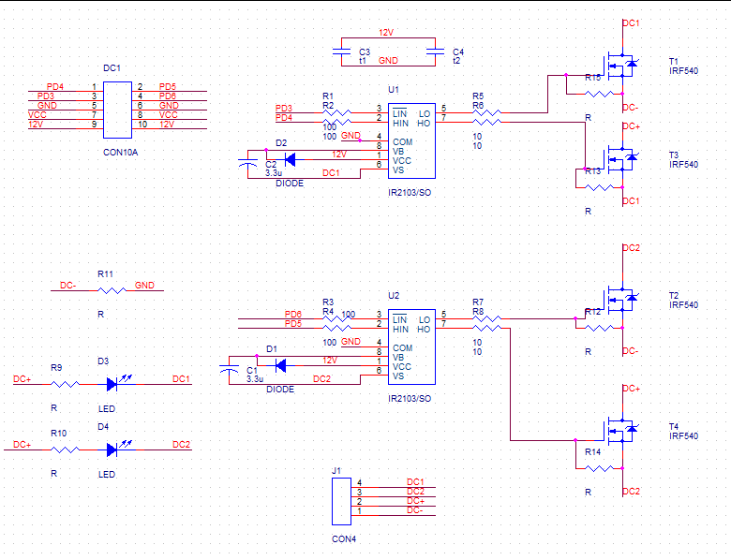Image resolution: width=731 pixels, height=560 pixels.
Task: Click the IR2103/SO label under U2
Action: (410, 398)
